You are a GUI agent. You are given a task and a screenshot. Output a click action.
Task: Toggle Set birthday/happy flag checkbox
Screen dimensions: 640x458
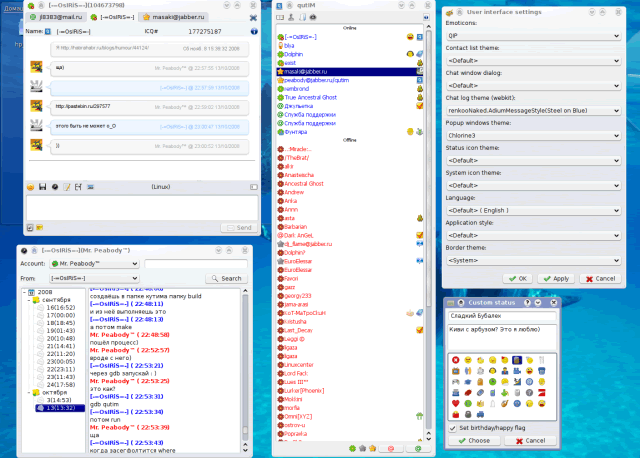pyautogui.click(x=452, y=428)
